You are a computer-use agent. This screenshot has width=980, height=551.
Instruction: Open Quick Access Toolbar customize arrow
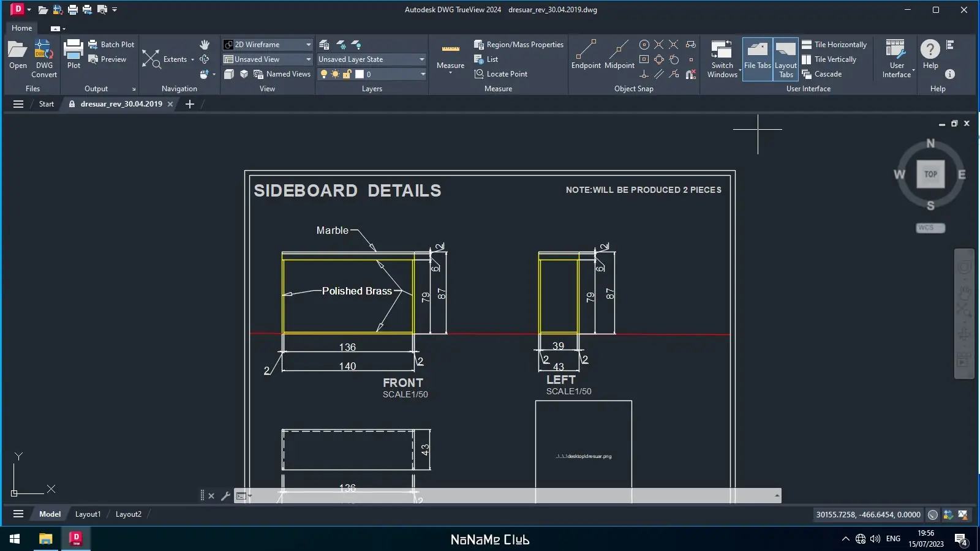click(x=115, y=9)
